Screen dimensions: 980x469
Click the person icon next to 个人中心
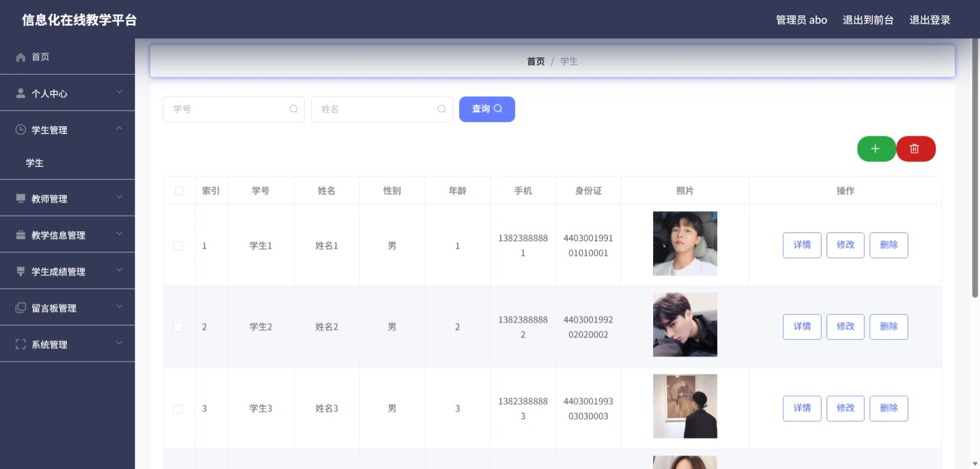[21, 93]
